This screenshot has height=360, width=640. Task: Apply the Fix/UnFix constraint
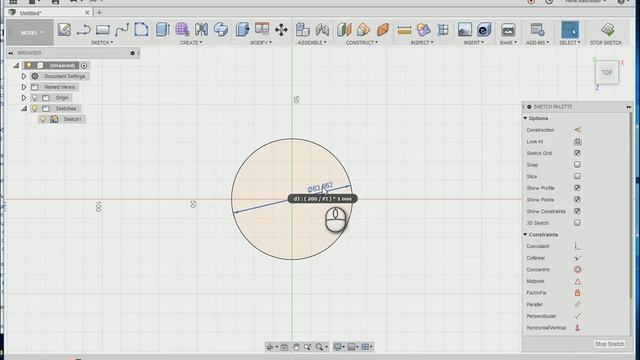[x=577, y=293]
